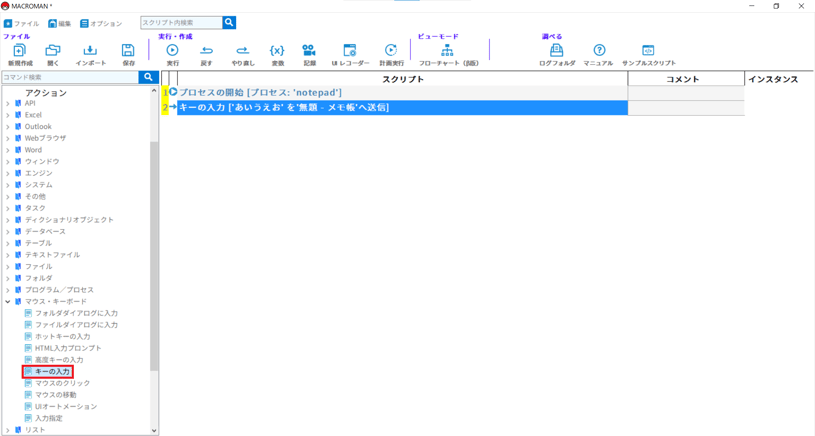Select the テキストファイル tree item

click(x=52, y=255)
